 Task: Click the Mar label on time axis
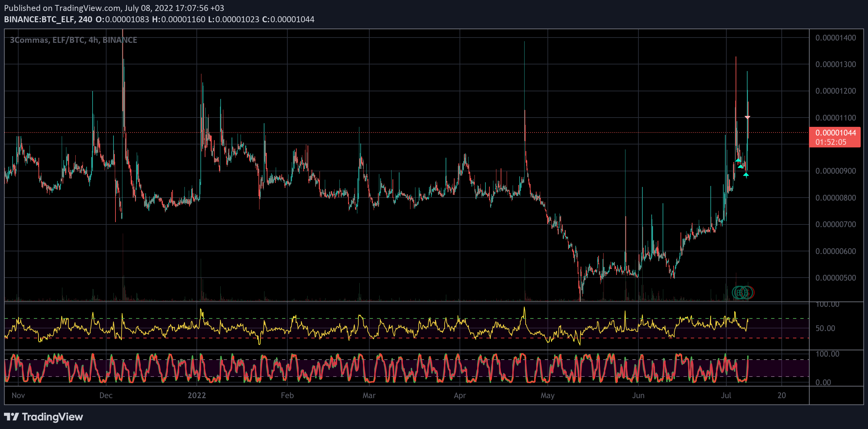[x=369, y=395]
